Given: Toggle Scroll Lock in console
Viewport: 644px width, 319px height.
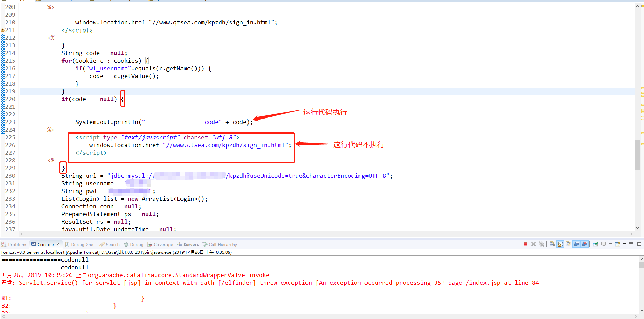Looking at the screenshot, I should [x=561, y=244].
